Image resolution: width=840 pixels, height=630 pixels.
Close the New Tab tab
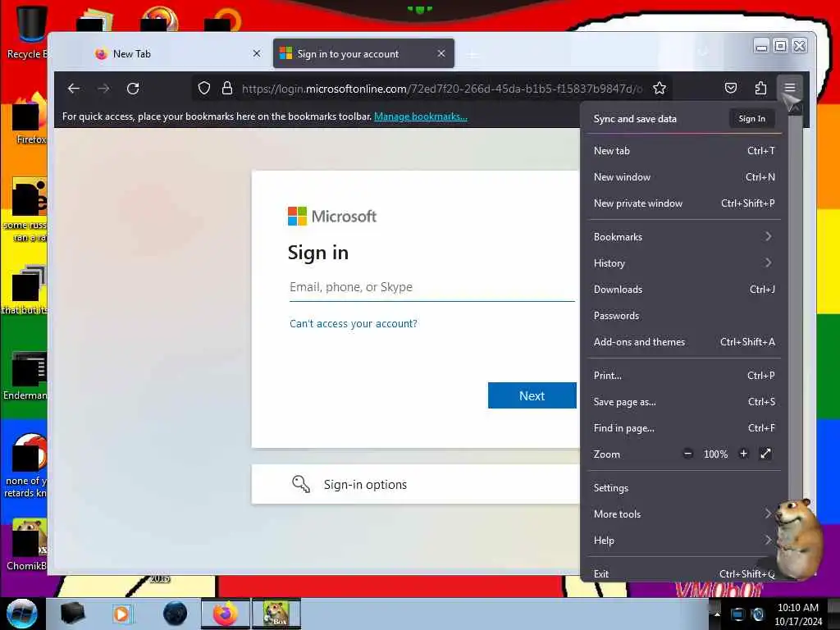coord(257,53)
